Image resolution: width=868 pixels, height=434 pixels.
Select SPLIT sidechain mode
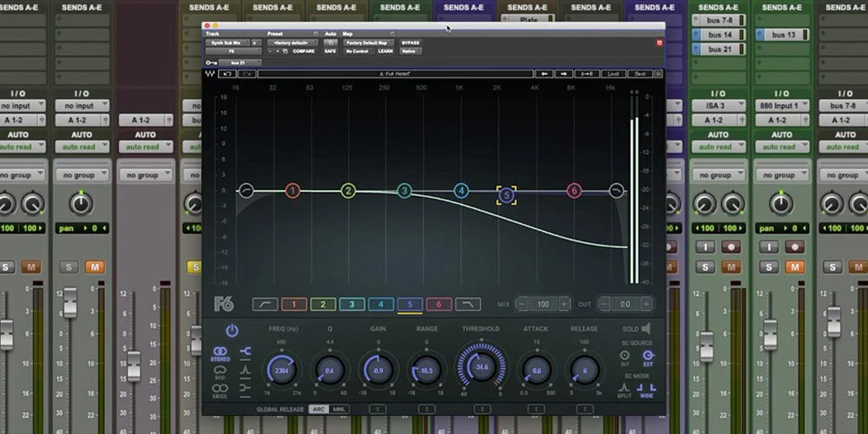pyautogui.click(x=625, y=391)
